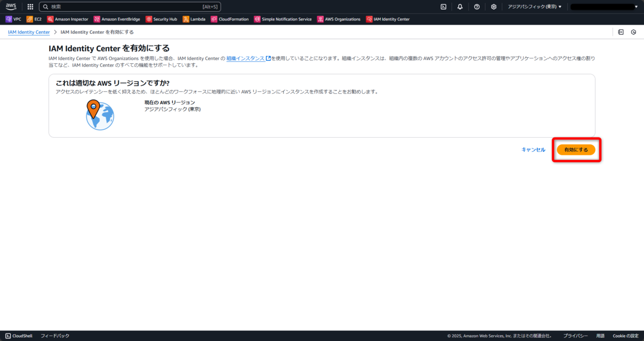Click the globe location pin illustration
The height and width of the screenshot is (341, 644).
100,115
